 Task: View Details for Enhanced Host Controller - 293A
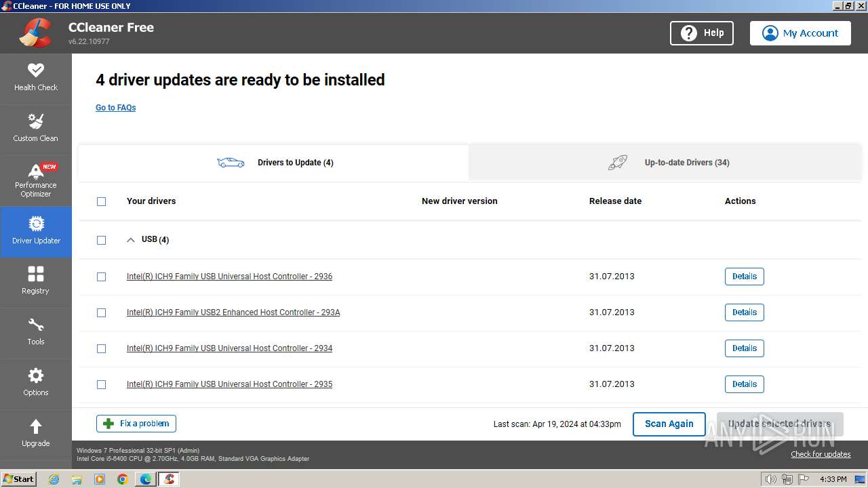(x=745, y=312)
